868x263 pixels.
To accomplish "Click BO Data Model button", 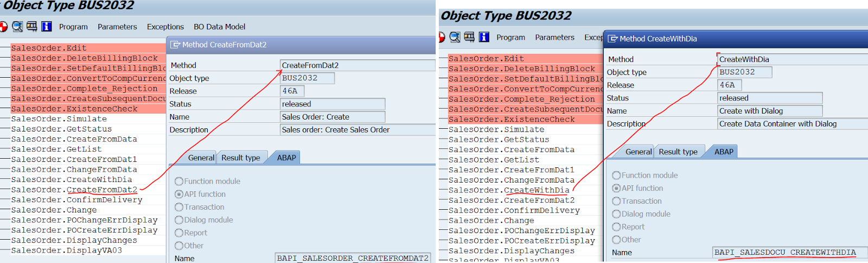I will [219, 27].
